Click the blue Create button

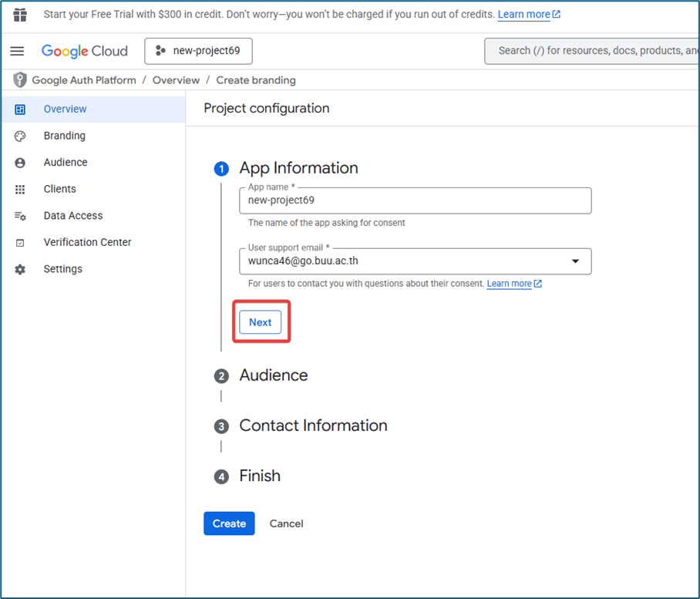(x=229, y=523)
